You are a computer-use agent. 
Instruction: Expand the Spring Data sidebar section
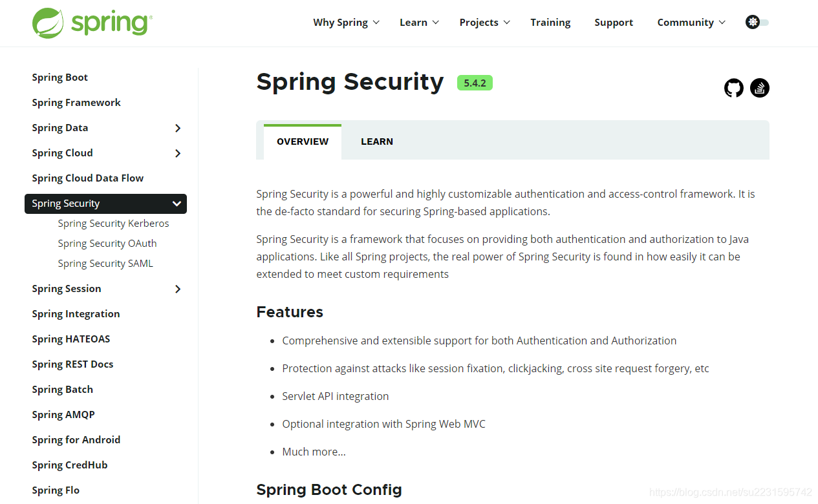pos(177,128)
